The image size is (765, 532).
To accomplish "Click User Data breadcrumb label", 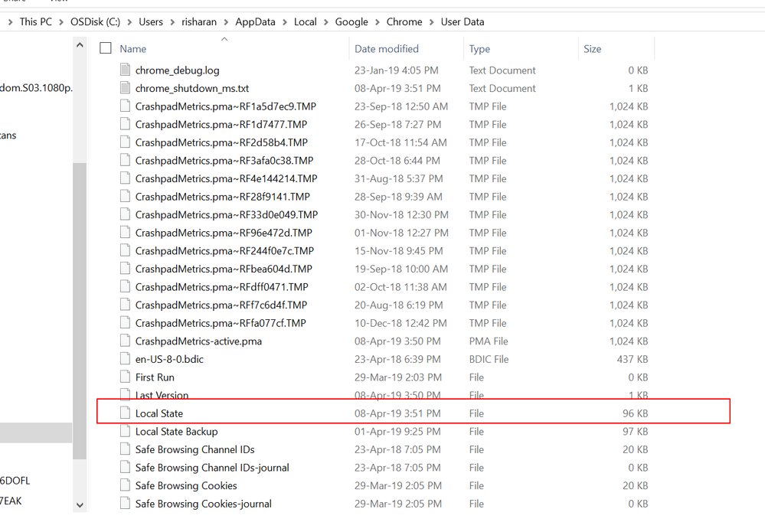I will 463,22.
